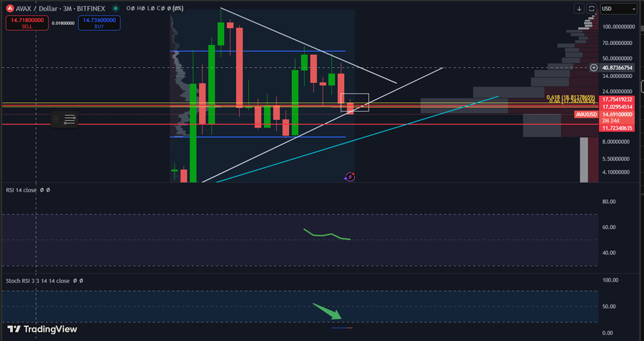644x341 pixels.
Task: Select the descending white trendline
Action: [x=308, y=45]
